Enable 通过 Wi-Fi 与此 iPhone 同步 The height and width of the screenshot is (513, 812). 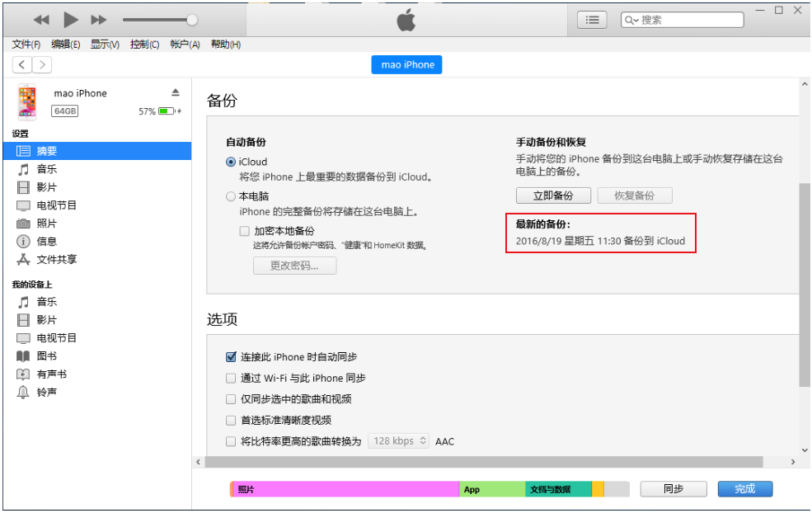pos(231,379)
